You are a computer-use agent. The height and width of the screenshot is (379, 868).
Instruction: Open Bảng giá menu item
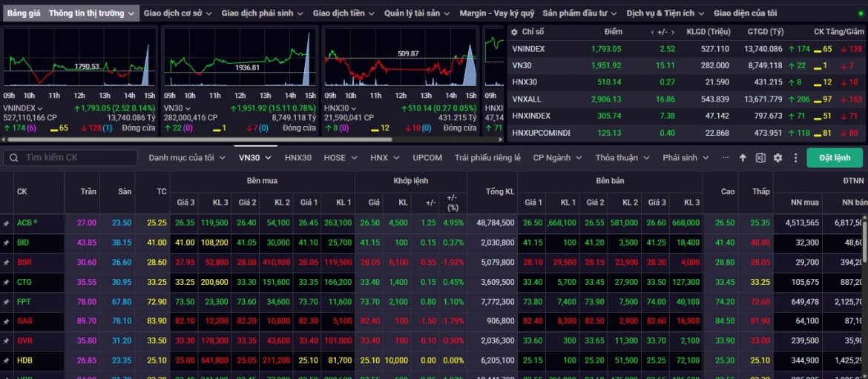coord(23,13)
